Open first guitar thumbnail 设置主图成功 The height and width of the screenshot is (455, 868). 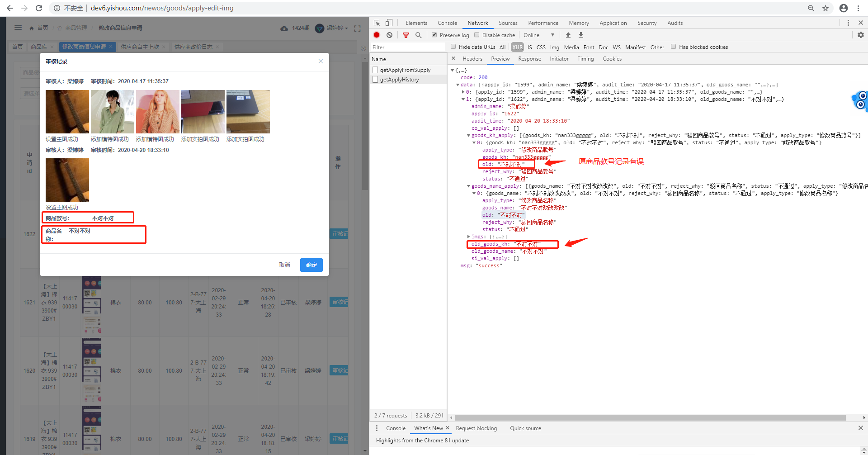coord(67,112)
